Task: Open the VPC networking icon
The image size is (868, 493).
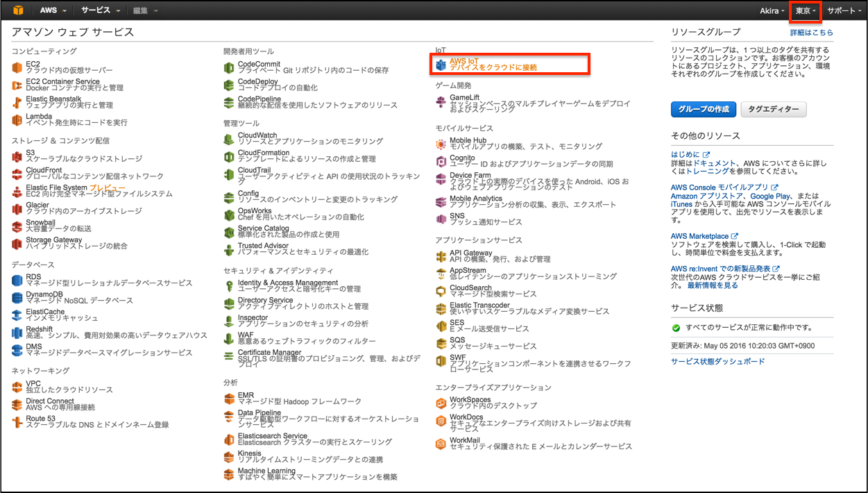Action: click(x=17, y=387)
